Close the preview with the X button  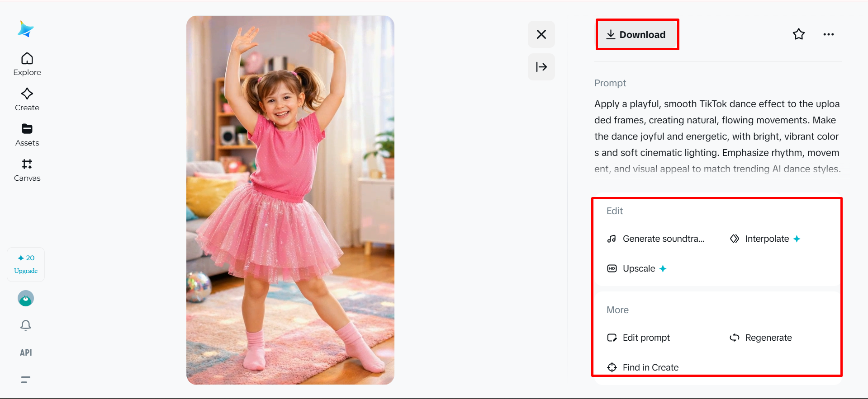541,34
